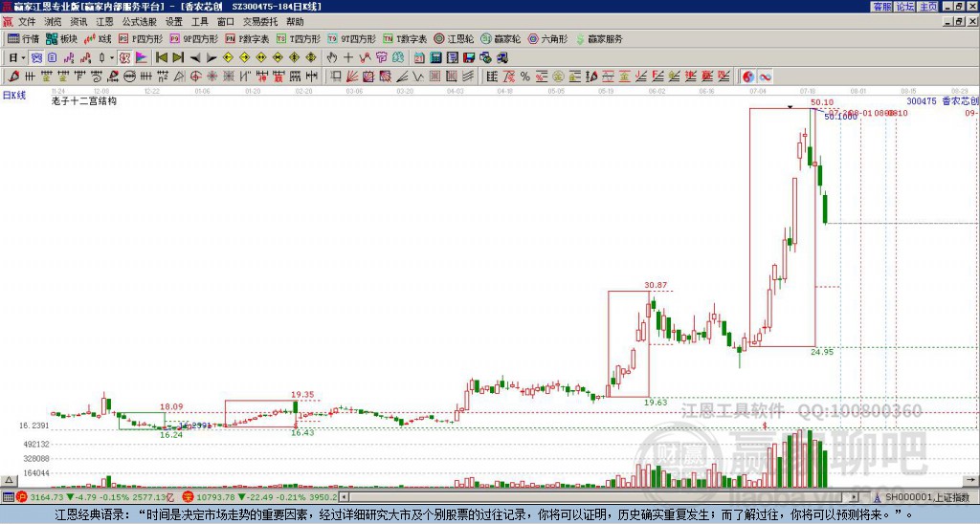Open the 主页 homepage link
The width and height of the screenshot is (980, 524).
point(927,7)
